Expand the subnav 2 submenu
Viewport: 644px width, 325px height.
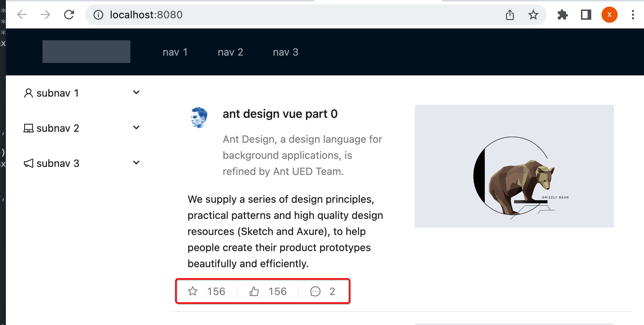(82, 128)
